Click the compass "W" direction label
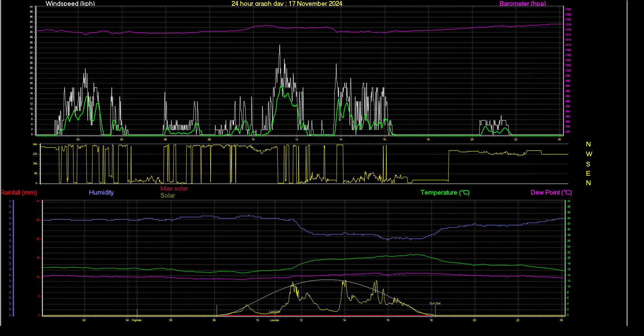Screen dimensions: 644x336 (x=589, y=154)
